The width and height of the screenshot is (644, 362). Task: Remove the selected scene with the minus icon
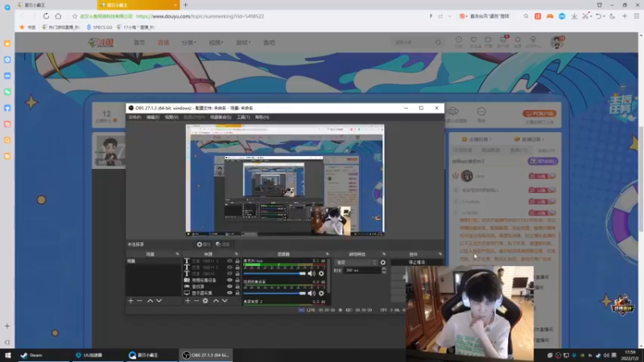pyautogui.click(x=139, y=301)
